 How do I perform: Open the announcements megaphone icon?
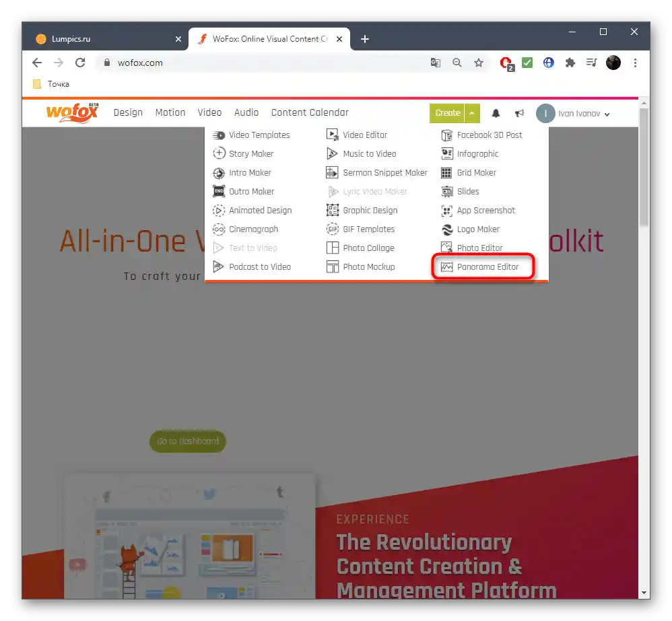(519, 113)
